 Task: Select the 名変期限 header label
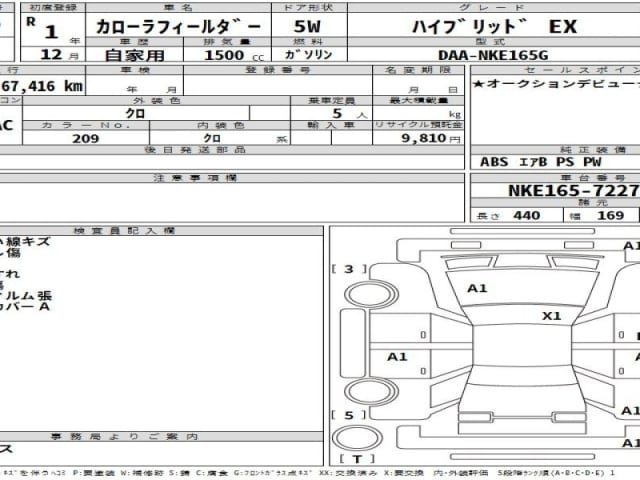(418, 70)
